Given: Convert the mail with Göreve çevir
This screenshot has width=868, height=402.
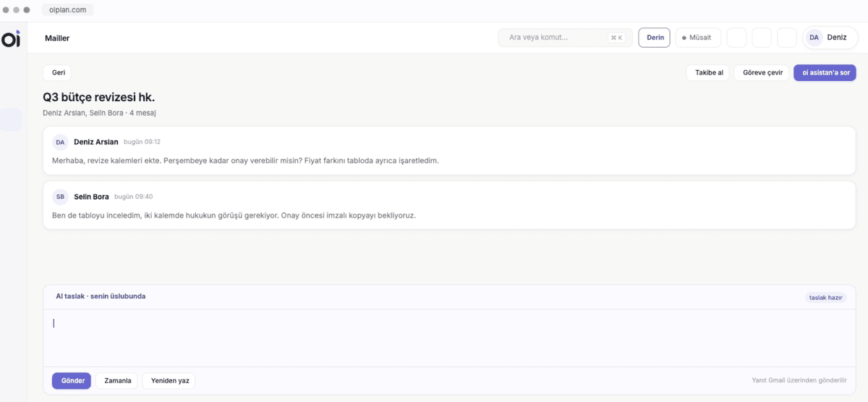Looking at the screenshot, I should click(762, 73).
